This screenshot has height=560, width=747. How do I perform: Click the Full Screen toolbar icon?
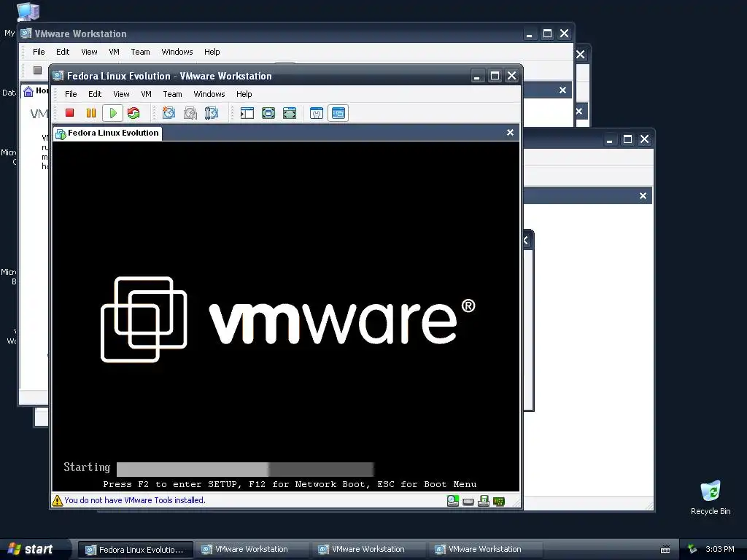[268, 113]
